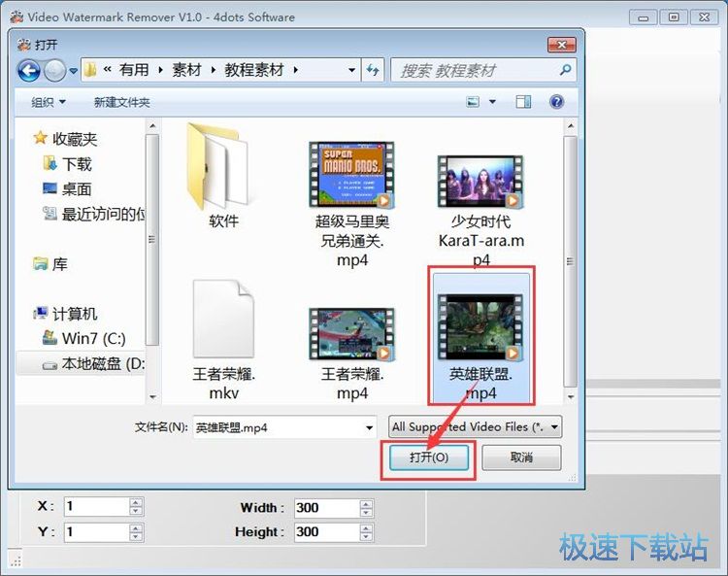
Task: Go back using the blue back arrow
Action: 29,71
